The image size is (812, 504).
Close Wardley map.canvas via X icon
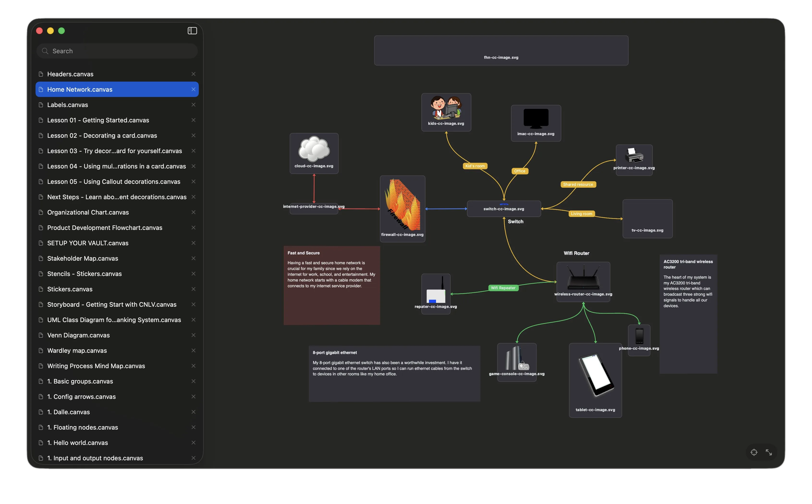click(194, 350)
